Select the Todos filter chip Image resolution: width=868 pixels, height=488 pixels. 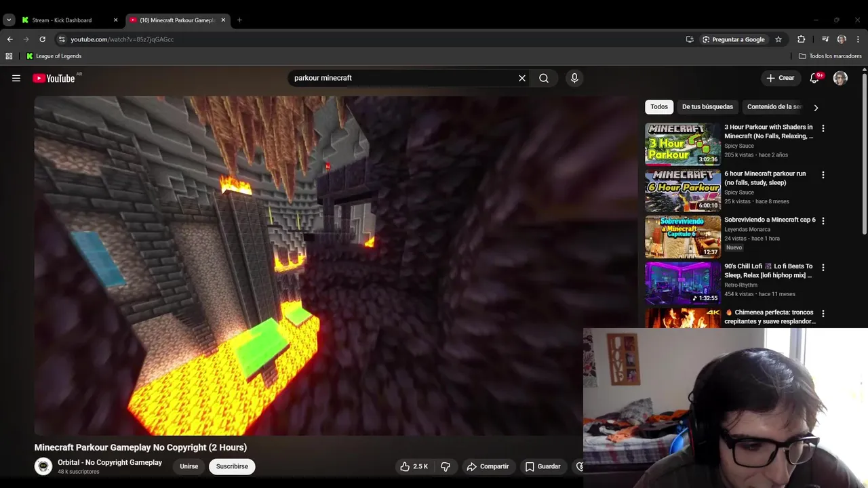(x=659, y=107)
